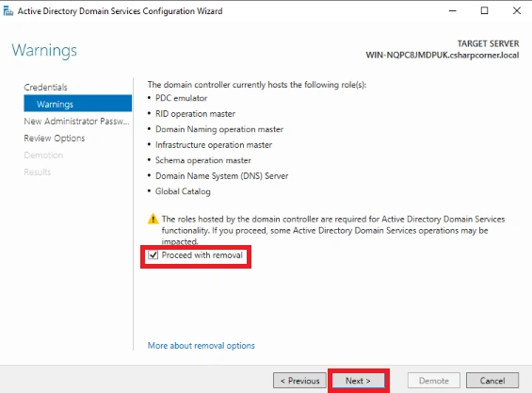Image resolution: width=532 pixels, height=393 pixels.
Task: Maximize the configuration wizard window
Action: 485,11
